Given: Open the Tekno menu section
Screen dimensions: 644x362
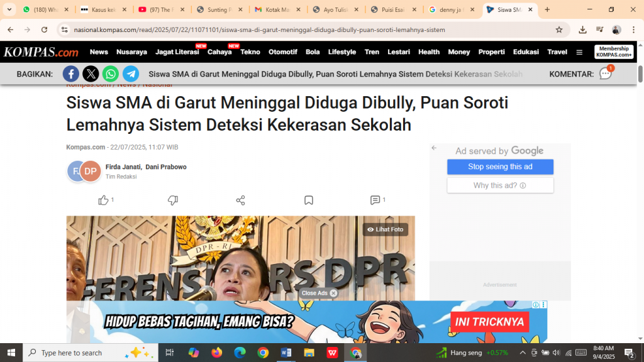Looking at the screenshot, I should click(250, 52).
